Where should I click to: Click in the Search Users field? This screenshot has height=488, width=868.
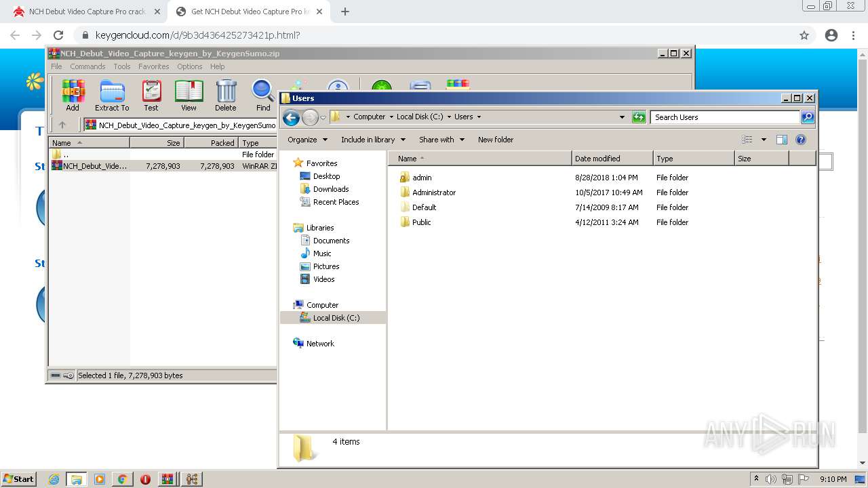[724, 117]
